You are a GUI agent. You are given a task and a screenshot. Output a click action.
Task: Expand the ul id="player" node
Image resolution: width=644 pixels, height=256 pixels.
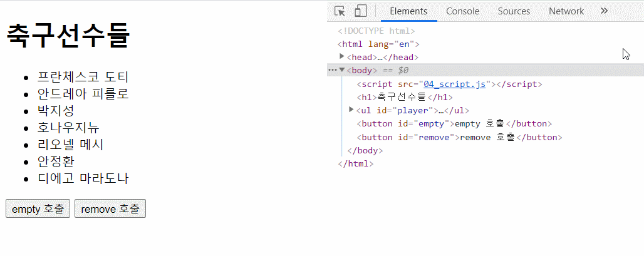351,110
